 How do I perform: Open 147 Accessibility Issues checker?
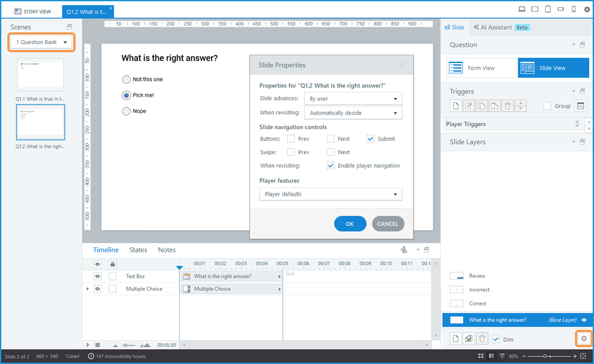point(117,356)
